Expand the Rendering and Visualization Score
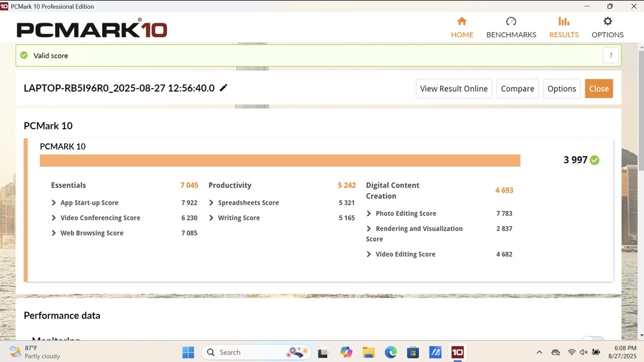The image size is (644, 362). 368,229
